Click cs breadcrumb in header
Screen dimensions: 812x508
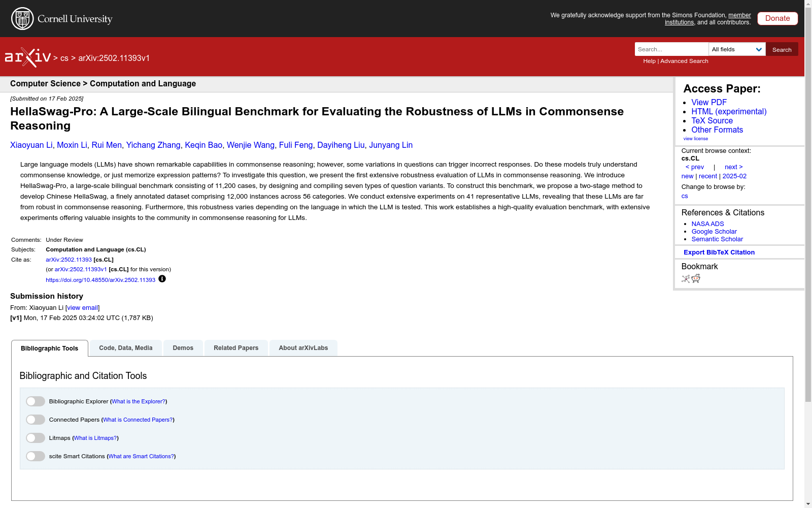pos(64,58)
